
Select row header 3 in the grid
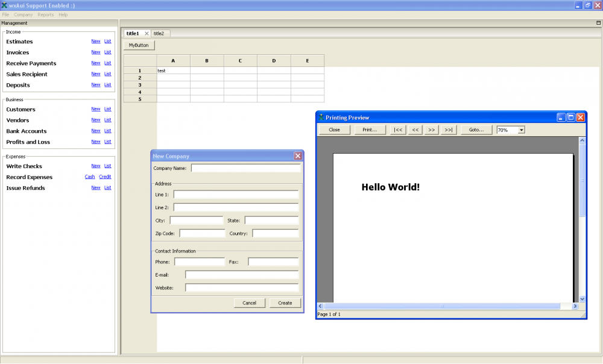click(140, 85)
